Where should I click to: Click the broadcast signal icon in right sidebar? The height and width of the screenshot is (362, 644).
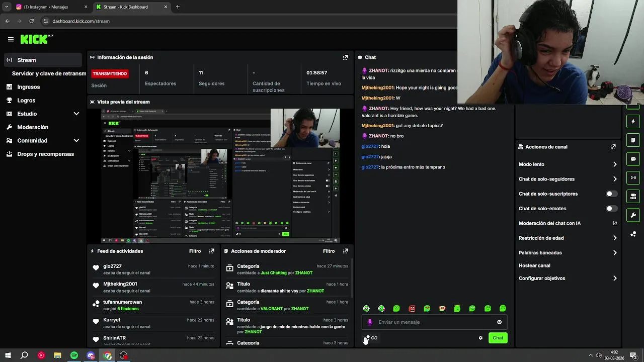(633, 177)
